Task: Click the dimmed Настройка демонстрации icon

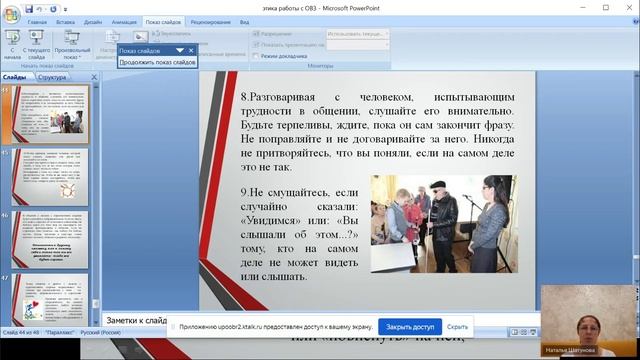Action: point(112,38)
